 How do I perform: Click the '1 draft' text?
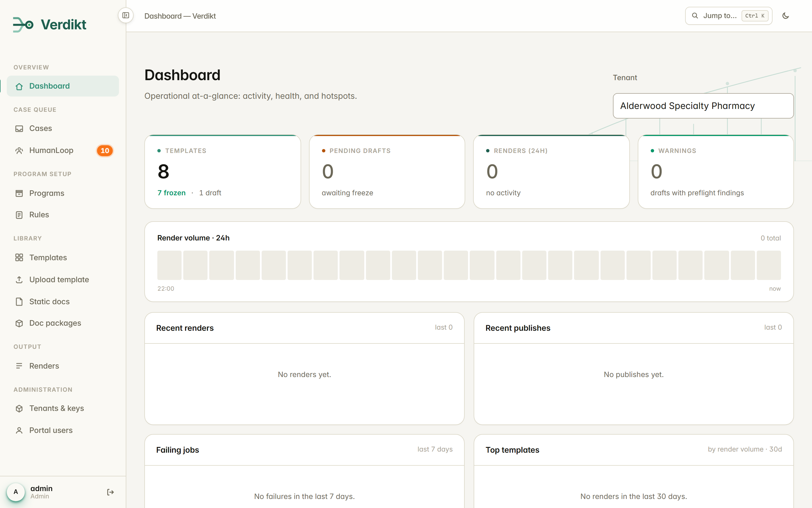[210, 193]
